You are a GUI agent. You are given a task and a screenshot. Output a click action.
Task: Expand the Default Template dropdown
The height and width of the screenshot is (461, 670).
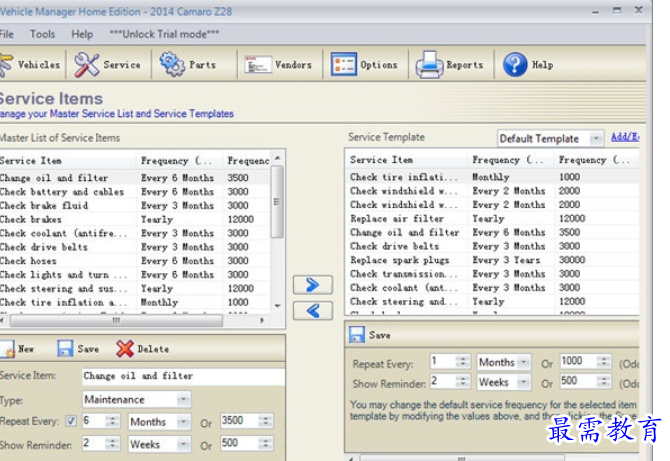click(596, 138)
